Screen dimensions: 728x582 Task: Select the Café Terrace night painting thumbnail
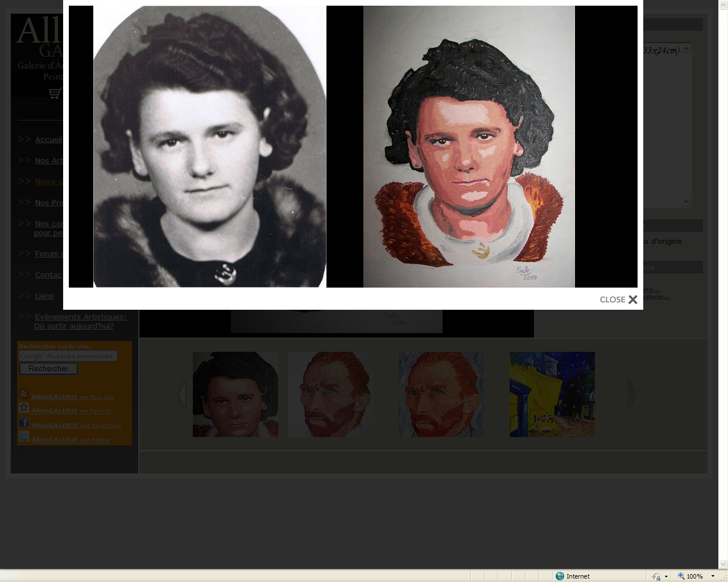coord(552,394)
